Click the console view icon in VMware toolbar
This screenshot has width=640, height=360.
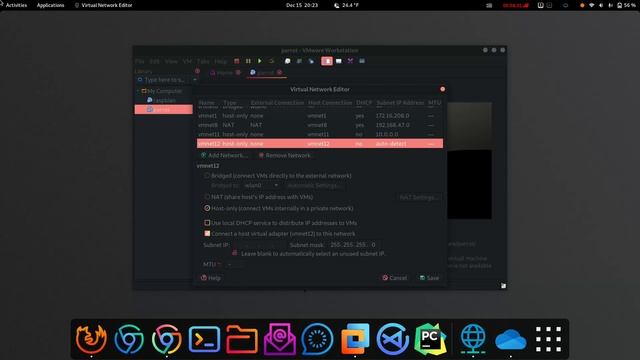coord(362,61)
